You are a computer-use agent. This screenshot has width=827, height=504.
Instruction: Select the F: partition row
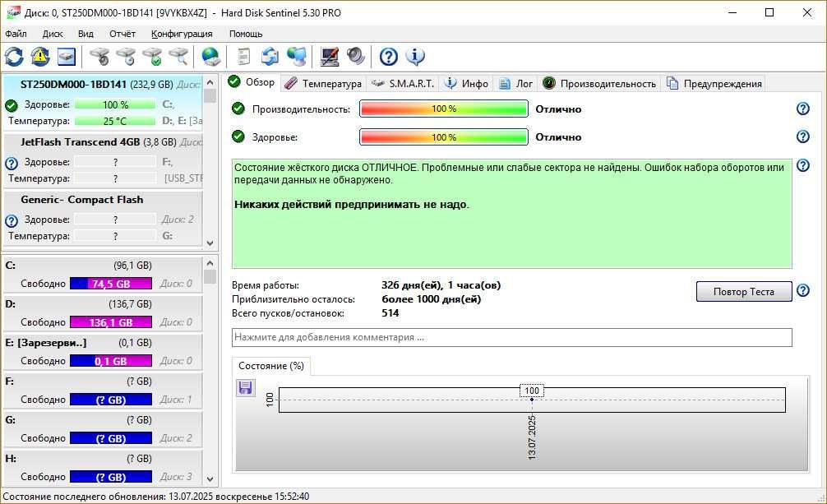point(103,391)
